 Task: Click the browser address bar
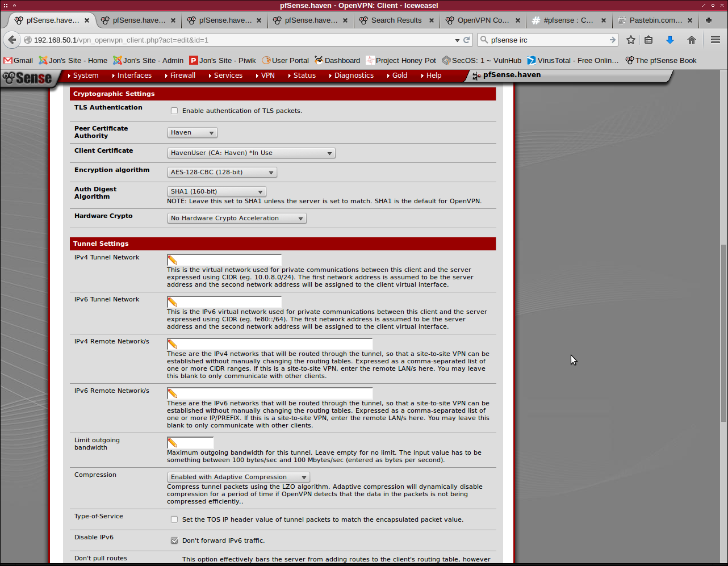[239, 40]
